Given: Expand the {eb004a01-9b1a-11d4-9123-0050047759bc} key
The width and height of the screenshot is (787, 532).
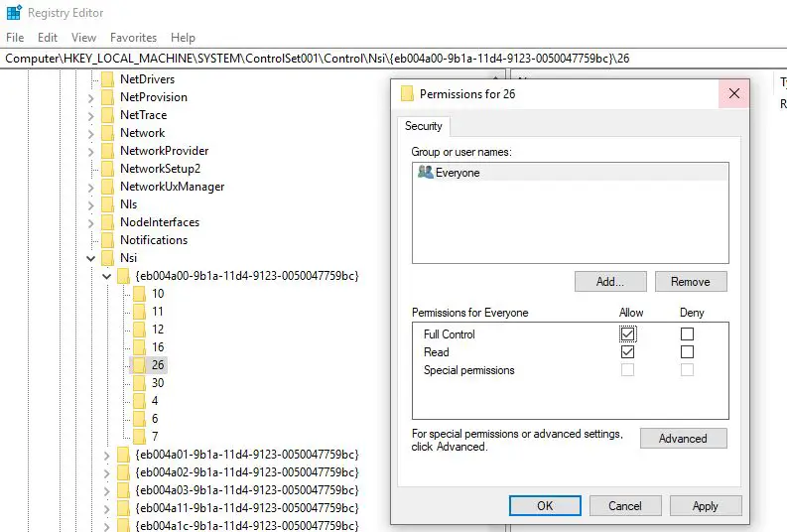Looking at the screenshot, I should pyautogui.click(x=107, y=455).
